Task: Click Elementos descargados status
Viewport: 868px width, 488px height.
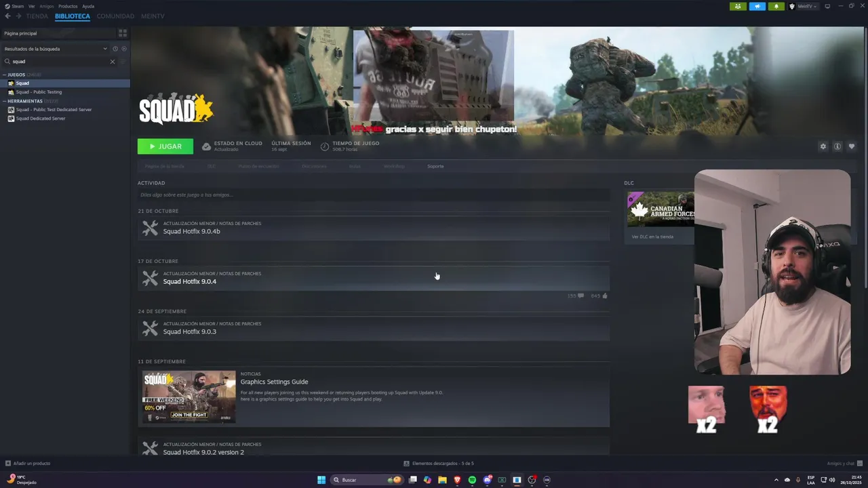Action: pos(443,464)
